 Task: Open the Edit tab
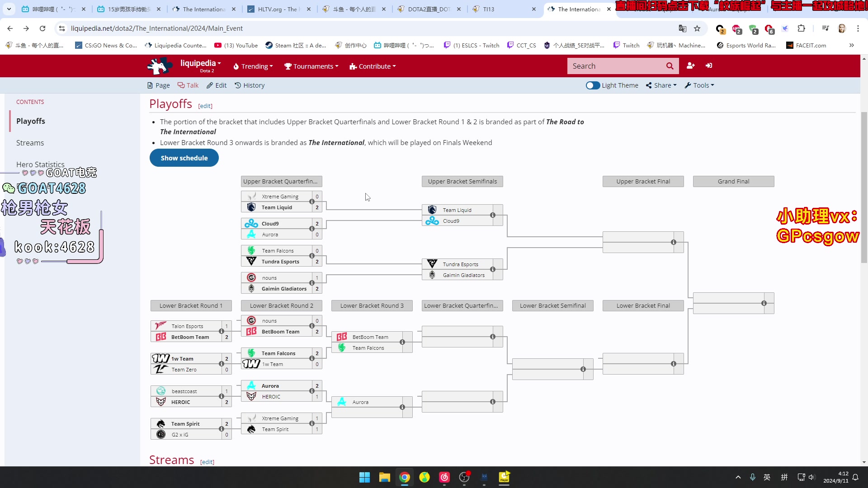tap(217, 85)
